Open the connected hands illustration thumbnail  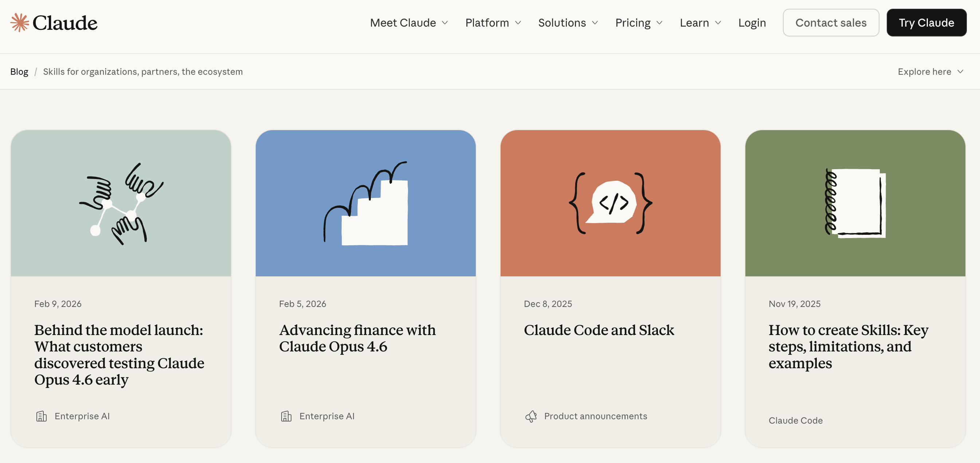coord(121,203)
